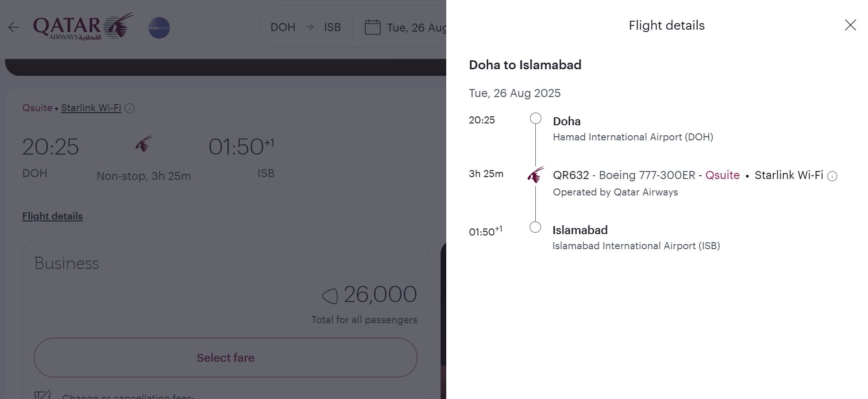Click the ISB destination search field

coord(332,27)
